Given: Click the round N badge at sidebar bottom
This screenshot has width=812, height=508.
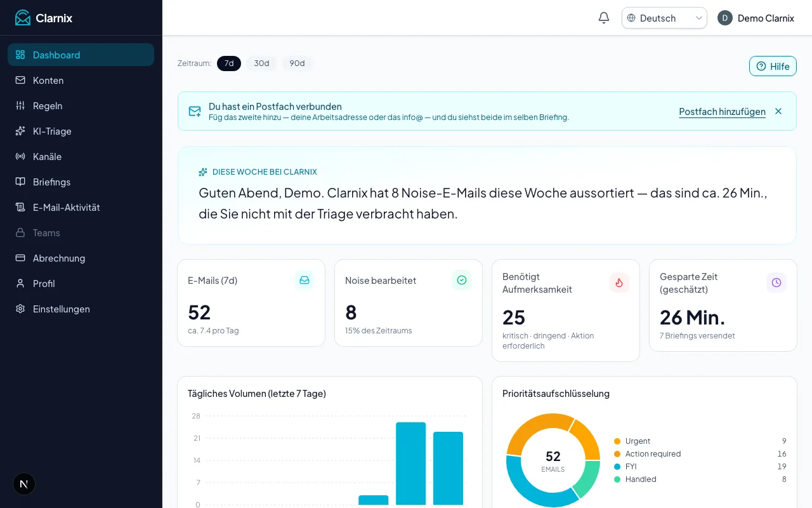Looking at the screenshot, I should click(x=24, y=484).
